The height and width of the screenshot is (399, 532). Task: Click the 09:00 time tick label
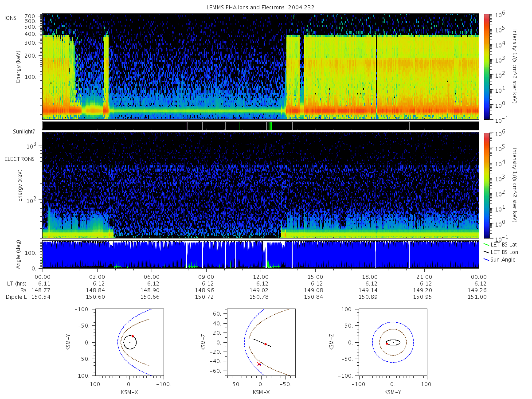pyautogui.click(x=206, y=276)
